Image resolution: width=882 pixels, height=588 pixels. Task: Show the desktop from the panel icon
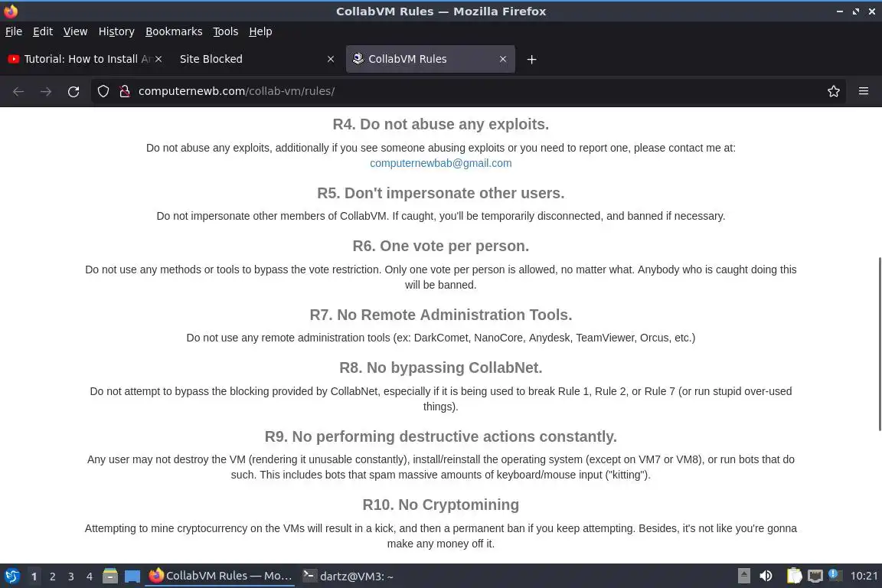[132, 577]
